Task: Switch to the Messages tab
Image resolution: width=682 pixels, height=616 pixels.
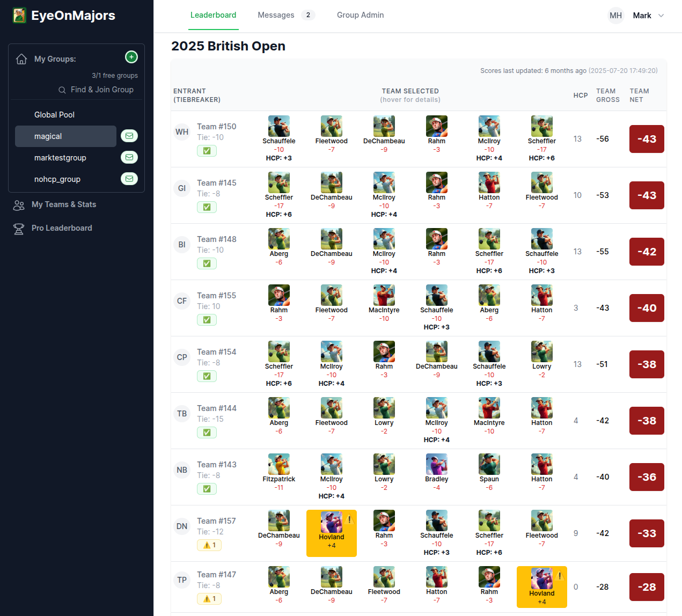Action: (x=276, y=15)
